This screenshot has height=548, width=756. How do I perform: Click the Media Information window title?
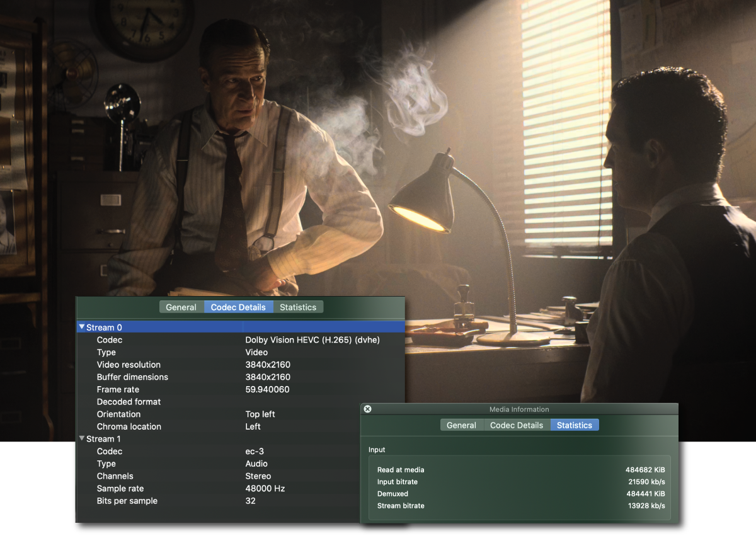519,409
